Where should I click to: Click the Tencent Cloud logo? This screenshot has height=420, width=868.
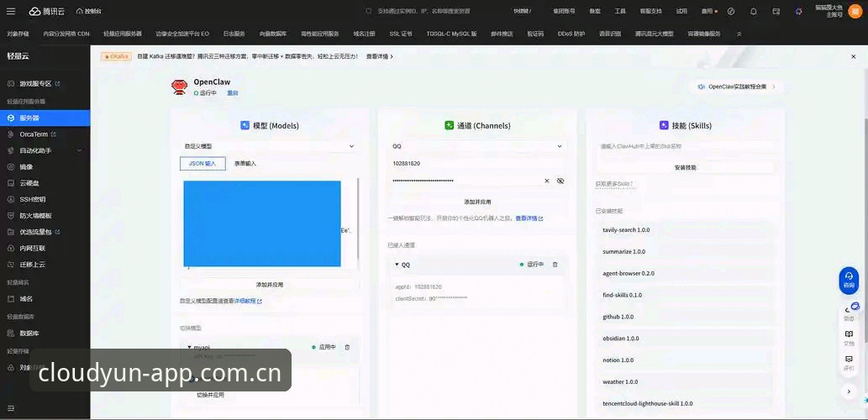click(x=46, y=11)
